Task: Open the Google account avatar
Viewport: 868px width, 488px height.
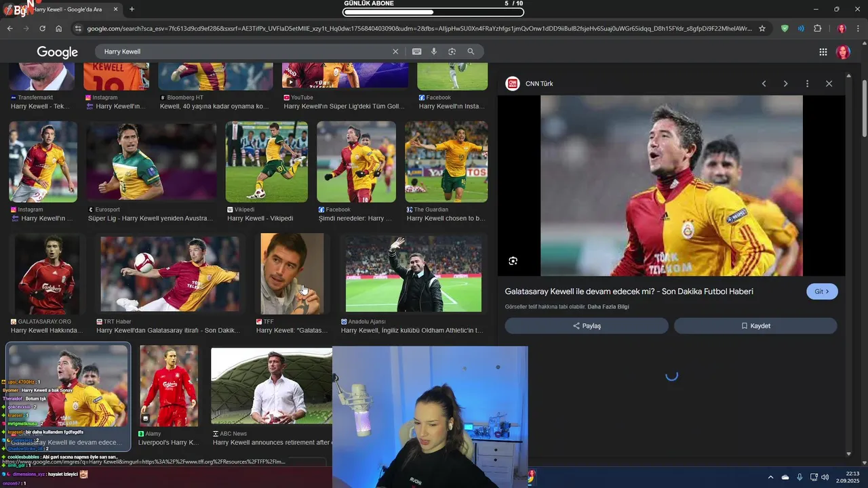Action: click(843, 52)
